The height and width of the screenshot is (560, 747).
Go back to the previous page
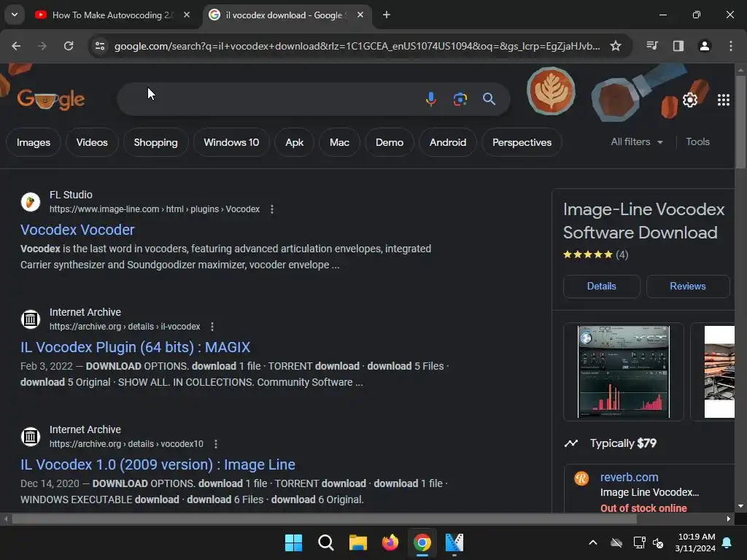click(x=16, y=46)
